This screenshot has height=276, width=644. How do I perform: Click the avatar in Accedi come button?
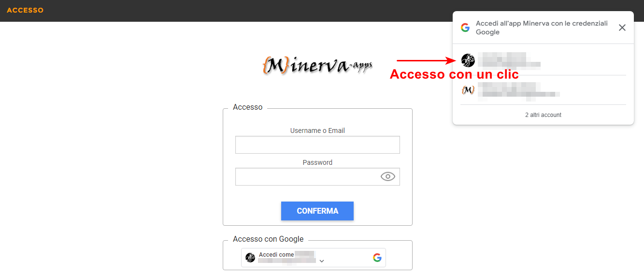(x=250, y=258)
